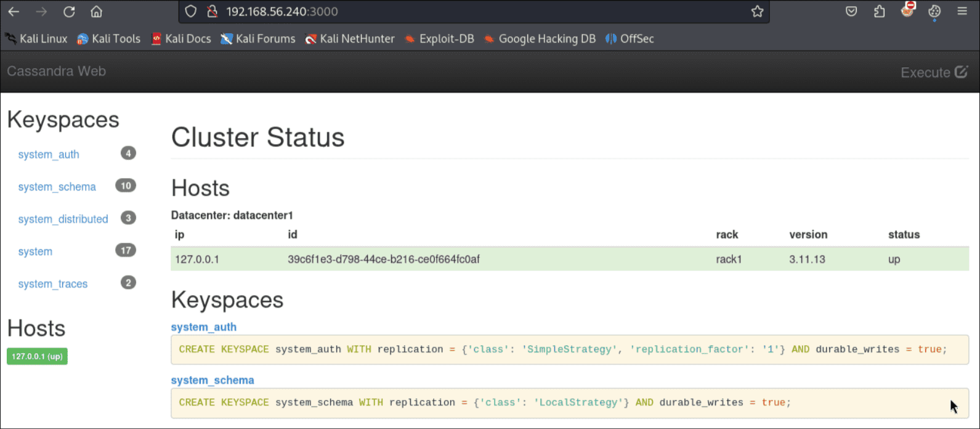
Task: Open the Kali Tools bookmark
Action: [x=108, y=39]
